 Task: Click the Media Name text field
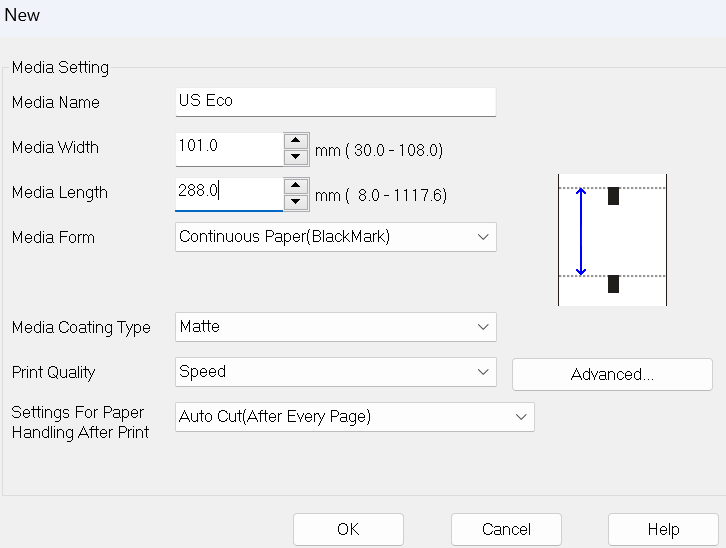[335, 101]
